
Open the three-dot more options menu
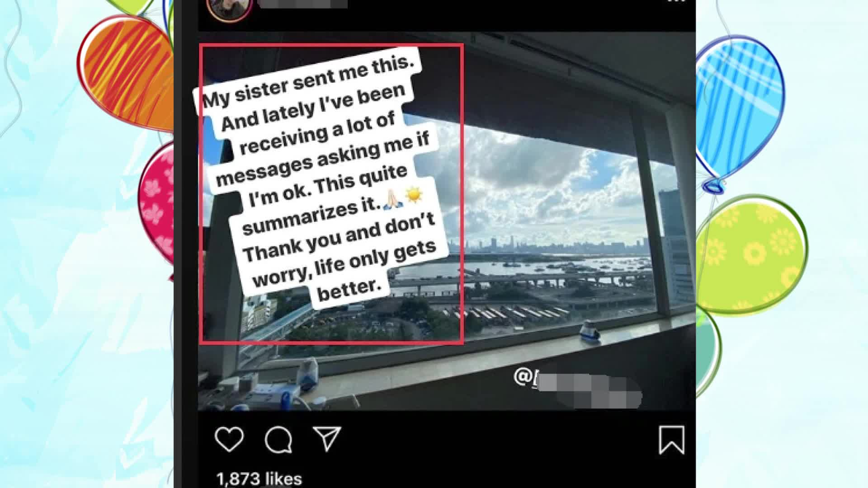(x=676, y=1)
